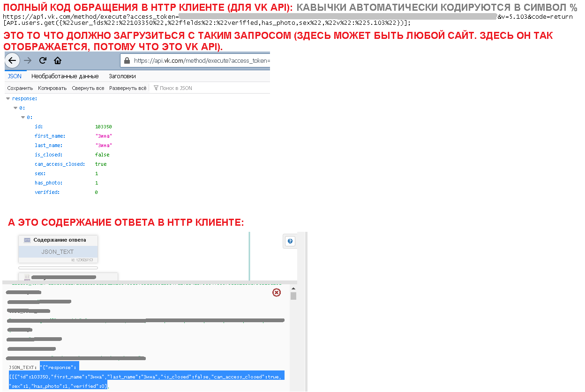Open the Содержание ответа block header

[x=58, y=240]
